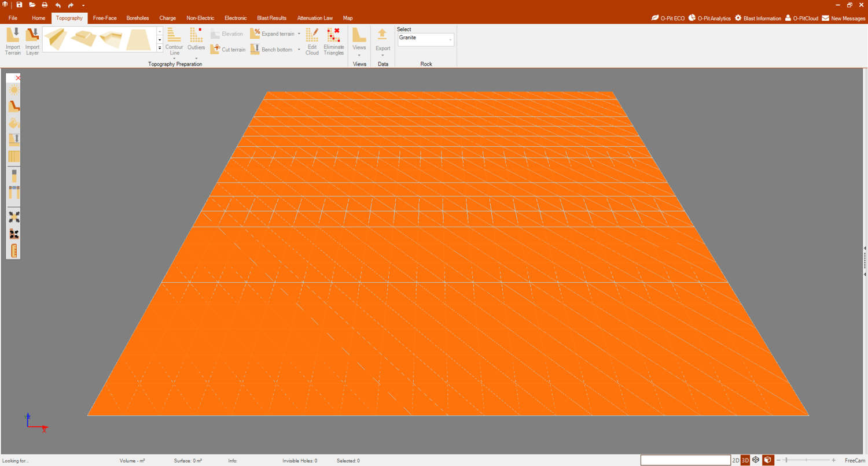Click the Open folder icon

[32, 5]
